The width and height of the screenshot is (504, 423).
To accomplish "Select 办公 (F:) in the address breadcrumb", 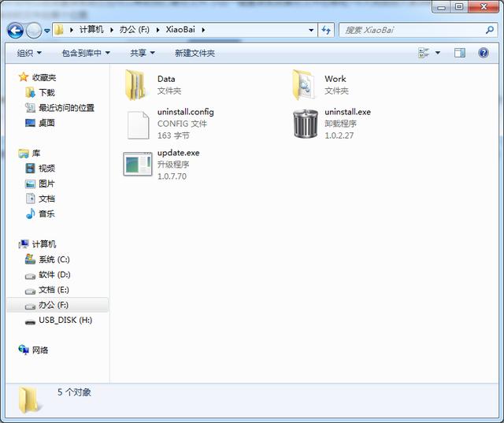I will pyautogui.click(x=135, y=30).
